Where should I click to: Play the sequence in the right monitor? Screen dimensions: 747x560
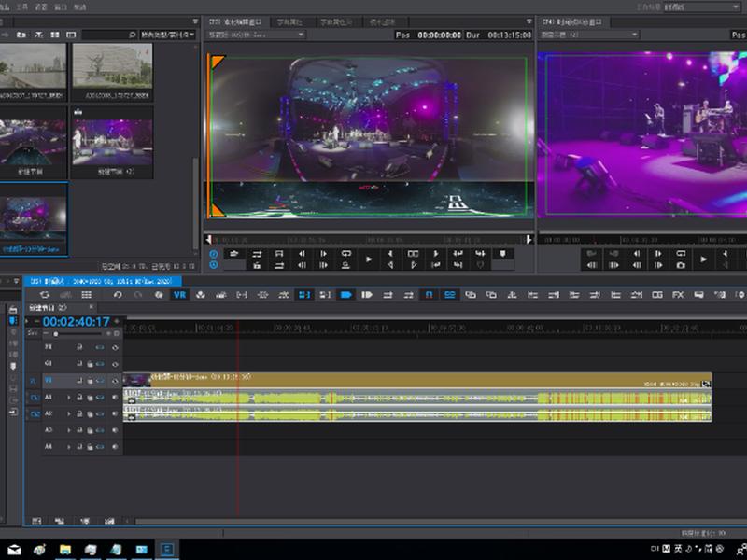[704, 259]
